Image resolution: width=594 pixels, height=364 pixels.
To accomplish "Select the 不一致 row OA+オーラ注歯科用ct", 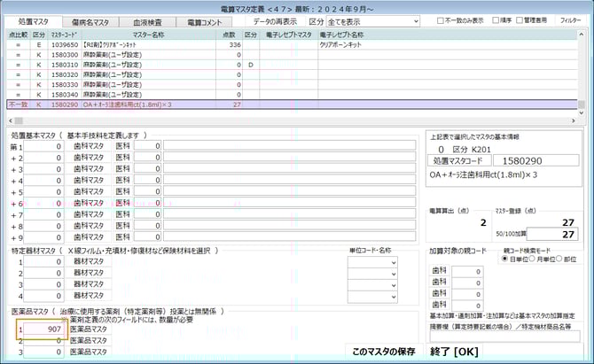I will [133, 105].
